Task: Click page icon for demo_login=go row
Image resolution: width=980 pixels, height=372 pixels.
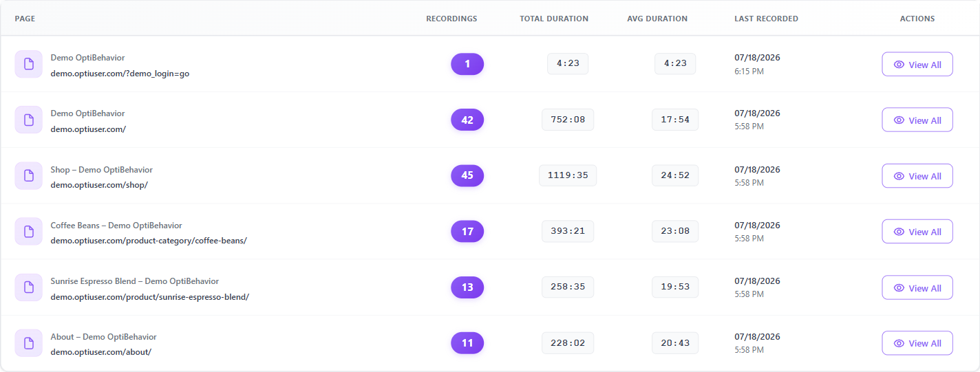Action: click(x=28, y=64)
